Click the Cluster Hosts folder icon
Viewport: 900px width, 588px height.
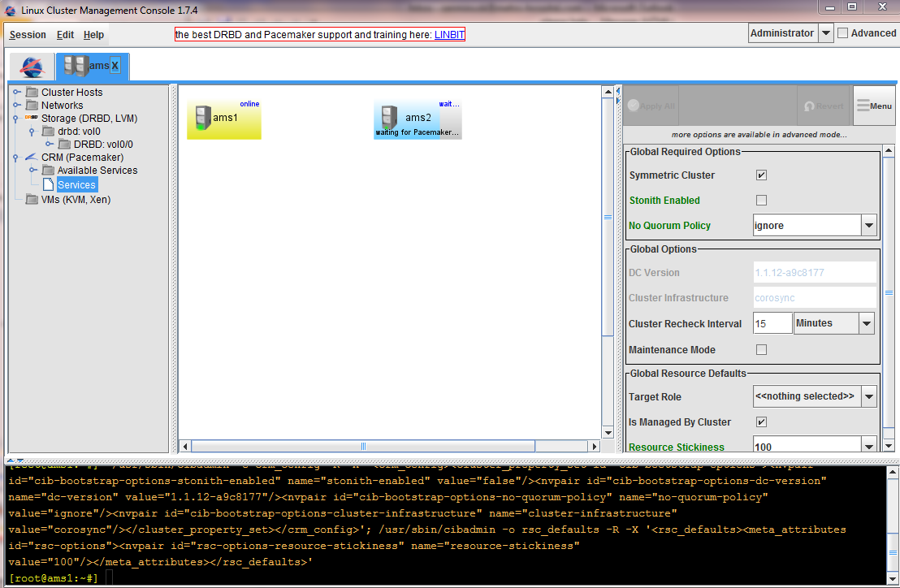(x=32, y=92)
